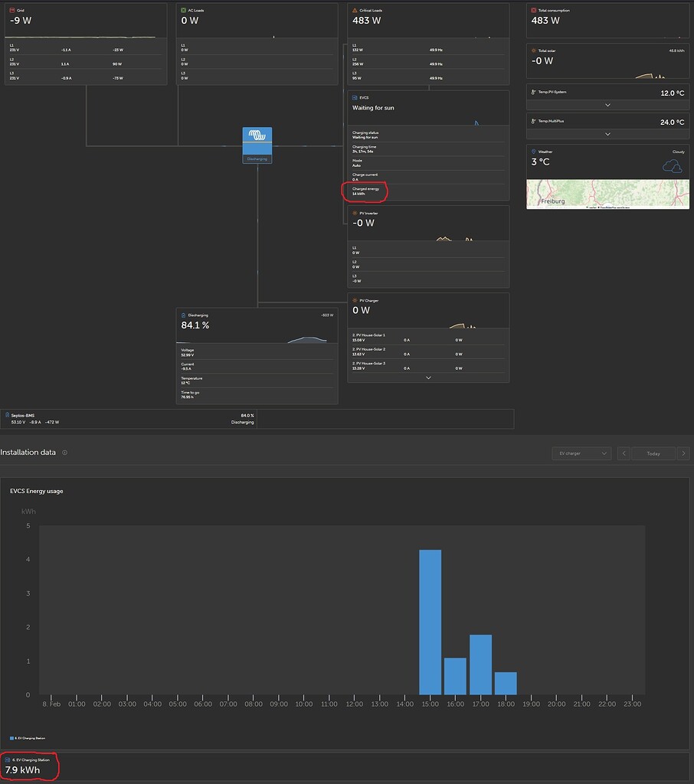Go to the next day with the right arrow
The height and width of the screenshot is (784, 694).
(x=684, y=453)
